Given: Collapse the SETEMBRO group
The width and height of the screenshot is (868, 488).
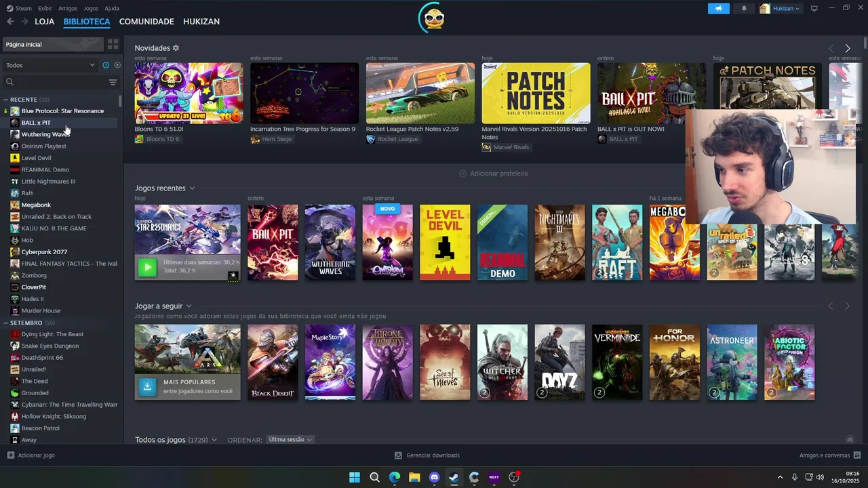Looking at the screenshot, I should tap(6, 323).
